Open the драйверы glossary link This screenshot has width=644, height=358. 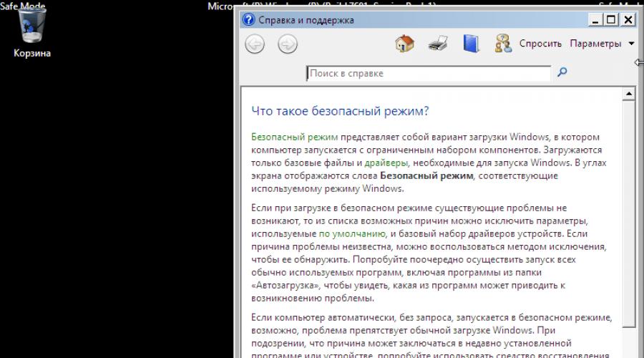coord(386,163)
